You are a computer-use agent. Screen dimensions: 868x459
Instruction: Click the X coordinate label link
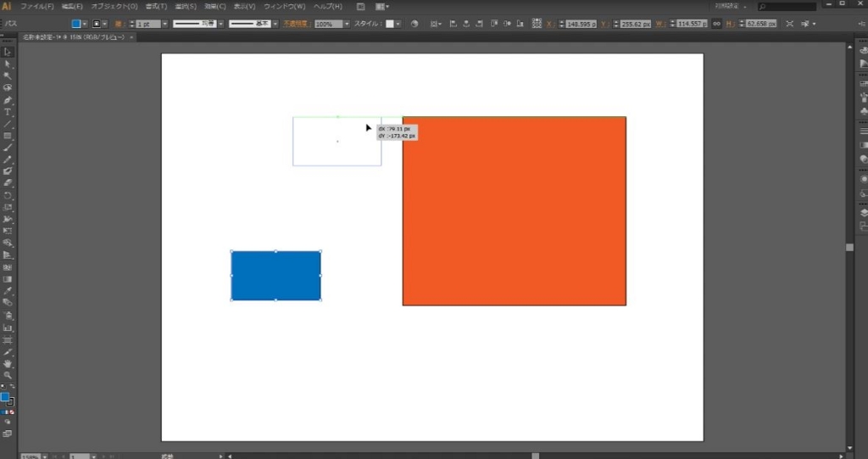coord(549,24)
